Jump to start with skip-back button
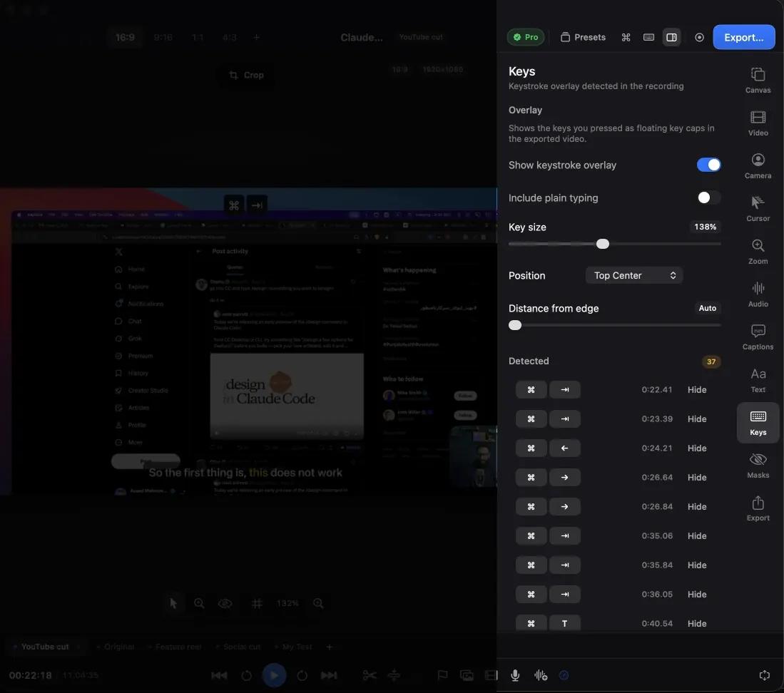This screenshot has height=693, width=784. pyautogui.click(x=219, y=675)
